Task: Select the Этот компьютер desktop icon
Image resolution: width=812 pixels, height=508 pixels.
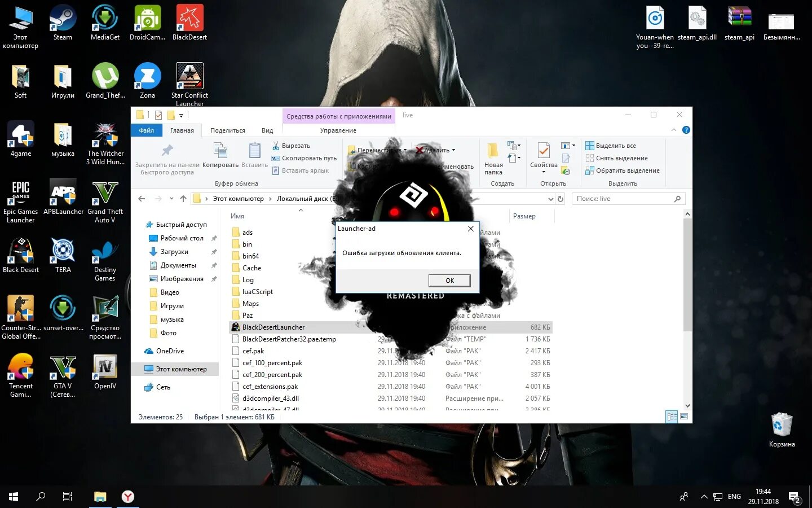Action: tap(21, 27)
